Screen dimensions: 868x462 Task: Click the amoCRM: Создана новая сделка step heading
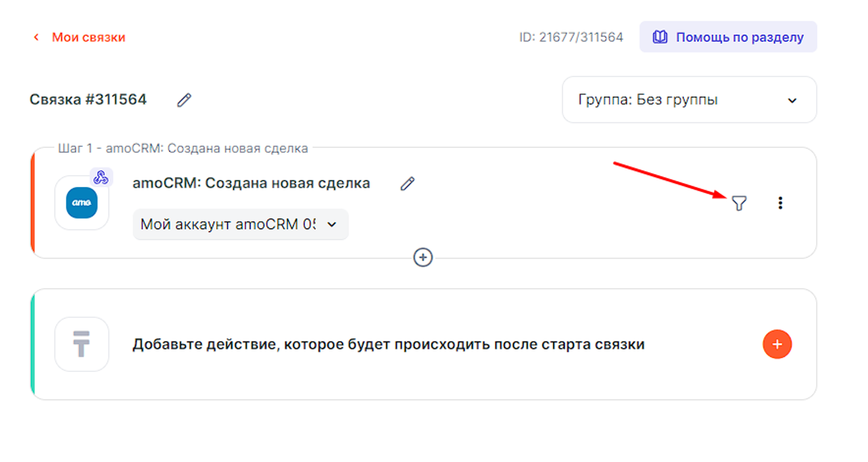[251, 183]
